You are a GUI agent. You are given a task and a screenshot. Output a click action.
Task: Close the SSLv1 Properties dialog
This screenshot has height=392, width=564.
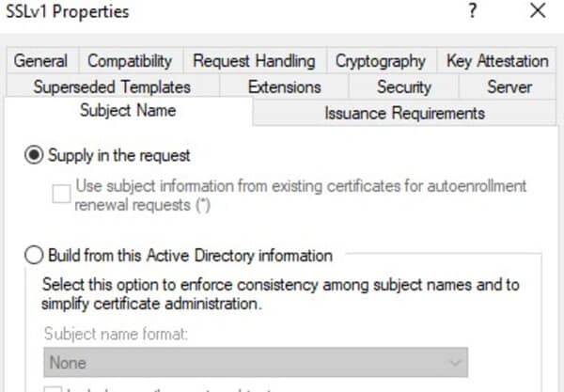click(x=538, y=12)
